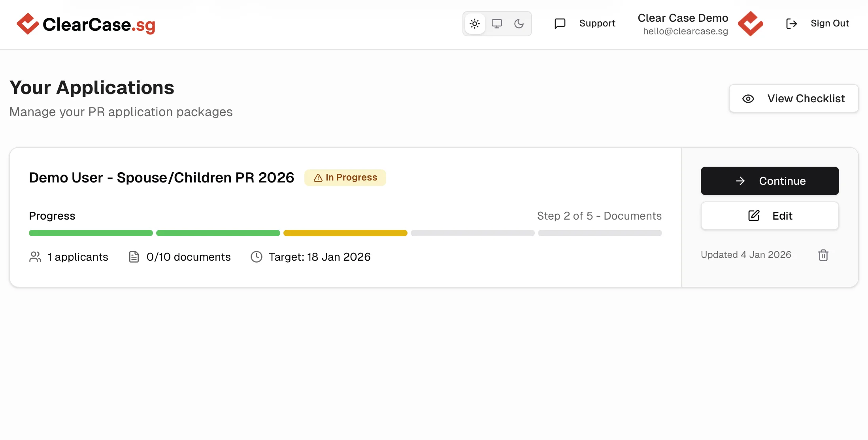Viewport: 868px width, 440px height.
Task: Open Demo User - Spouse/Children PR 2026 title
Action: point(161,178)
